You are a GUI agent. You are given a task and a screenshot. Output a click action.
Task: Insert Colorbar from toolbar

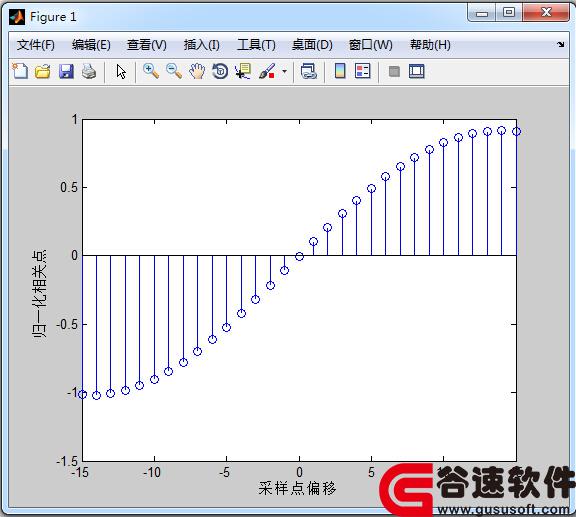(340, 71)
